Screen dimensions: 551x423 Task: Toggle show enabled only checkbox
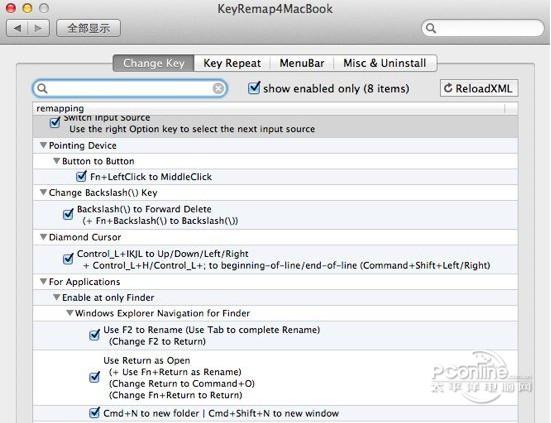point(254,88)
